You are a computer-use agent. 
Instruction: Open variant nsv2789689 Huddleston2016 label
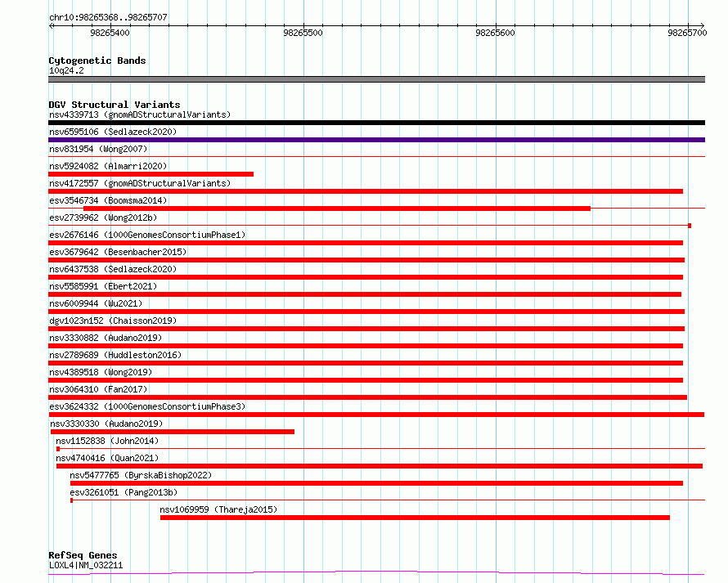pyautogui.click(x=115, y=355)
